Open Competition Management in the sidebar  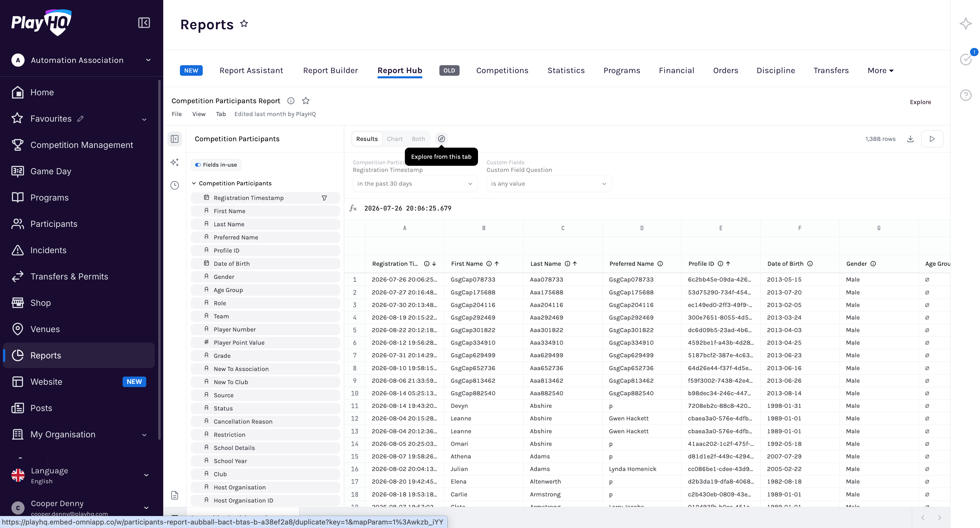pyautogui.click(x=79, y=145)
